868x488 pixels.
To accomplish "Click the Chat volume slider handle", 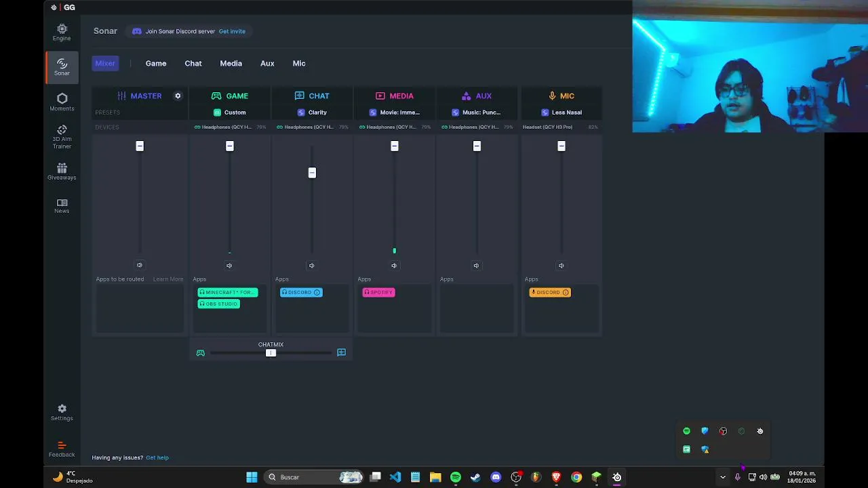I will (x=312, y=173).
